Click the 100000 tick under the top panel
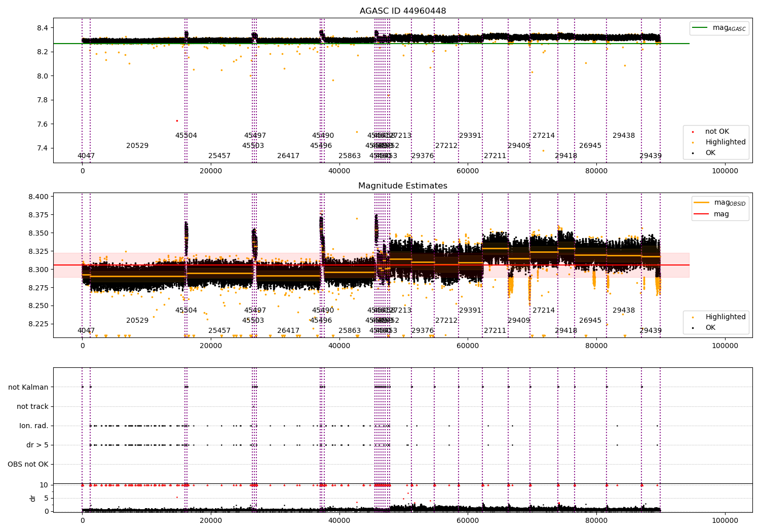The height and width of the screenshot is (532, 760). tap(725, 171)
